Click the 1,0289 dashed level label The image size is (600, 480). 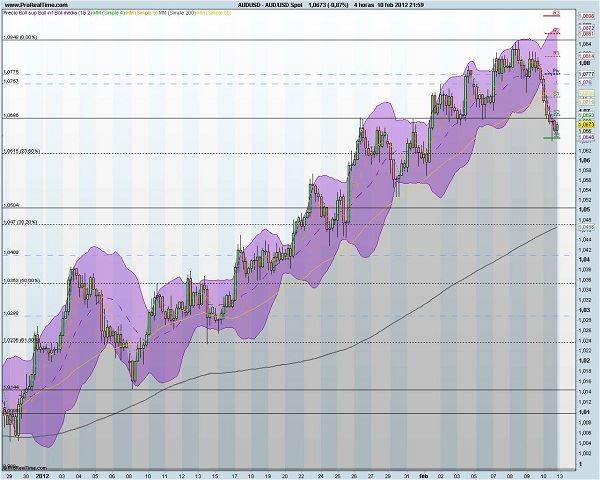[x=11, y=313]
